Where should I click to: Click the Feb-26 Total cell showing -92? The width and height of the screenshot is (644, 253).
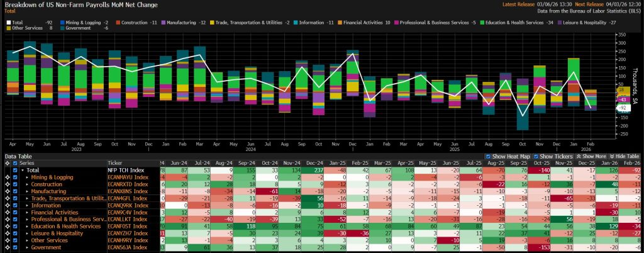click(632, 171)
